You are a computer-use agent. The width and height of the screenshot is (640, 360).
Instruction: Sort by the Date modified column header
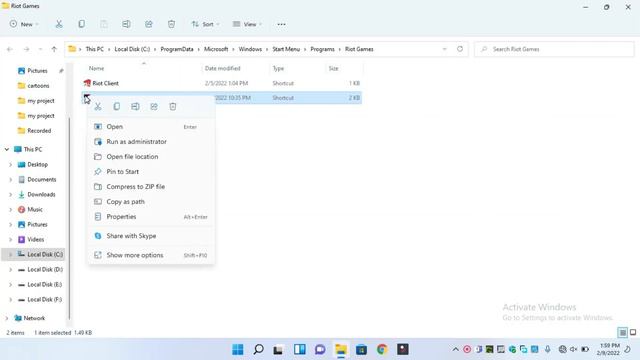(222, 68)
